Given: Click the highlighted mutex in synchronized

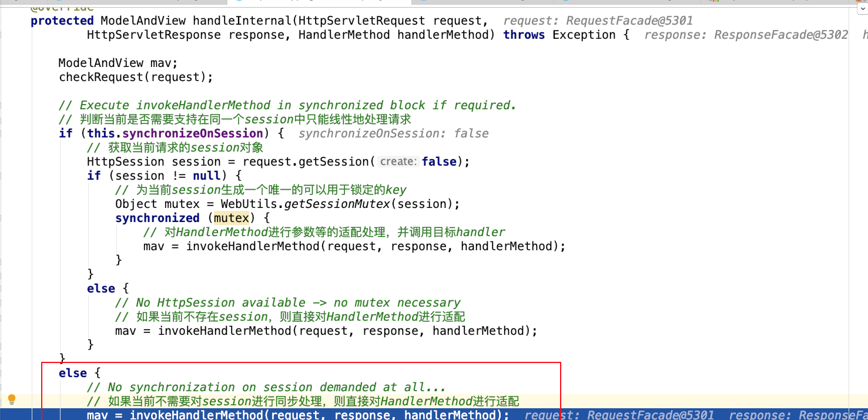Looking at the screenshot, I should [232, 218].
